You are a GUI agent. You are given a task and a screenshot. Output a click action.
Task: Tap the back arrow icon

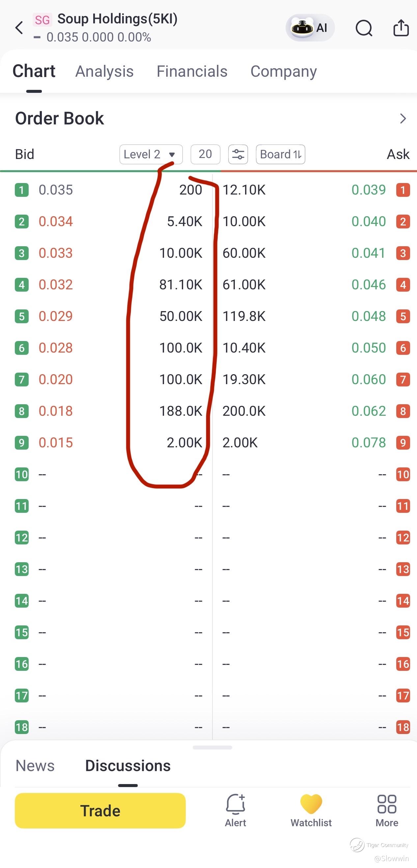point(19,28)
